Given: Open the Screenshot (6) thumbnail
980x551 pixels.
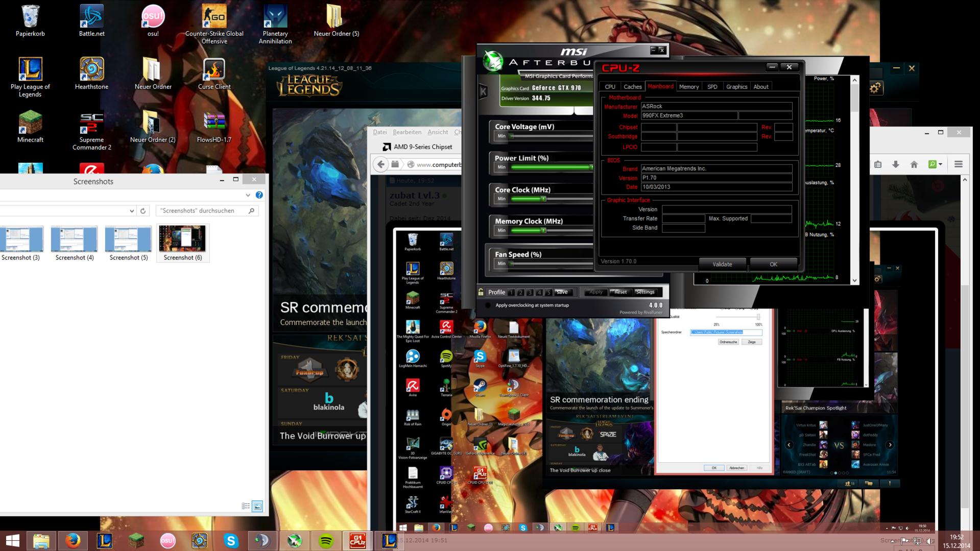Looking at the screenshot, I should (182, 243).
